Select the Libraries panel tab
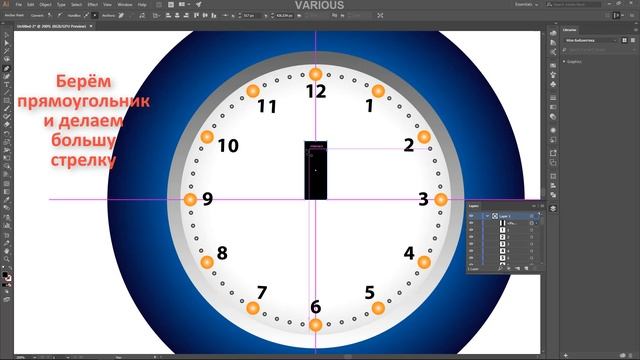Viewport: 640px width, 360px height. click(x=570, y=30)
